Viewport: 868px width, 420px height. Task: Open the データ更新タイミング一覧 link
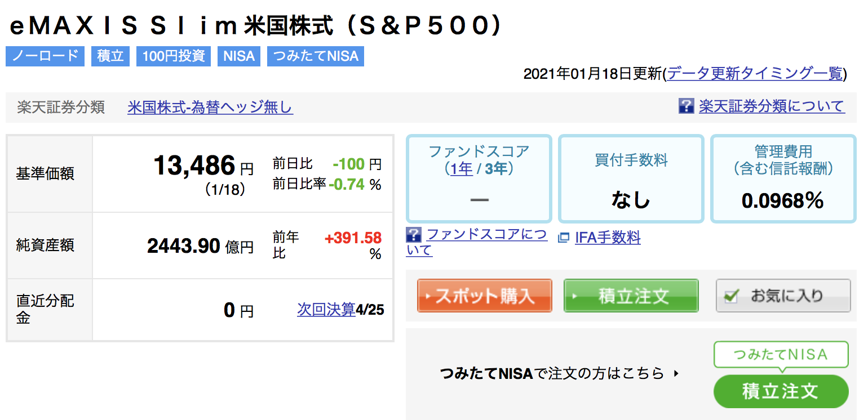coord(755,74)
